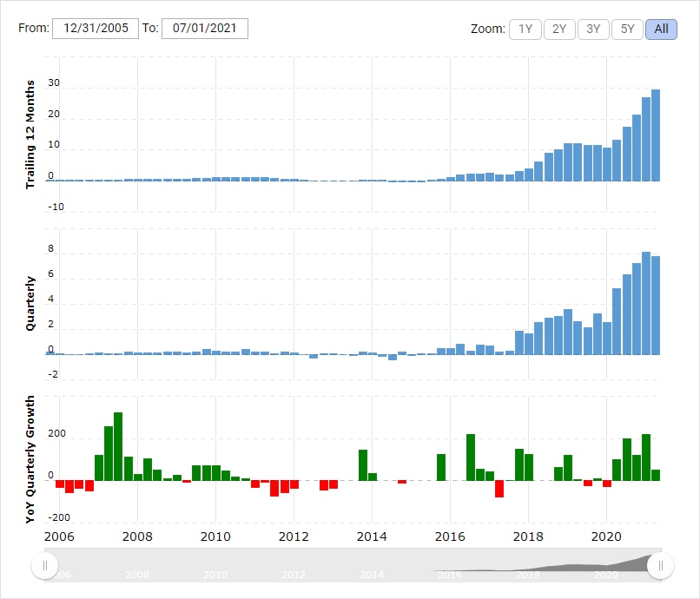Image resolution: width=700 pixels, height=599 pixels.
Task: Click the Quarterly chart axis title
Action: tap(31, 303)
